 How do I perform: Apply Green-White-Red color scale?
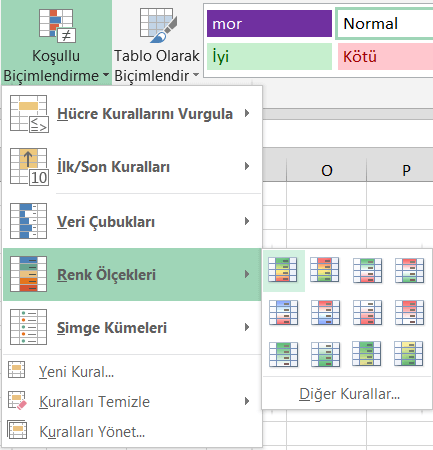click(367, 270)
